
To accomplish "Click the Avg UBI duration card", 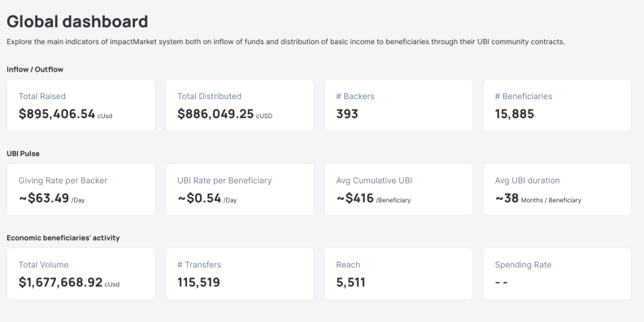I will (x=557, y=189).
